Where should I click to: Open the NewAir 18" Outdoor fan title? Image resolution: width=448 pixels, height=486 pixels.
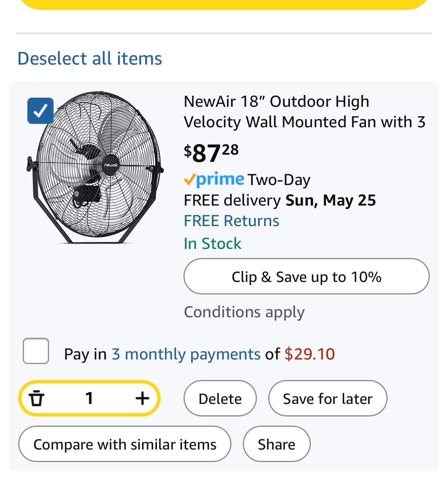coord(304,112)
